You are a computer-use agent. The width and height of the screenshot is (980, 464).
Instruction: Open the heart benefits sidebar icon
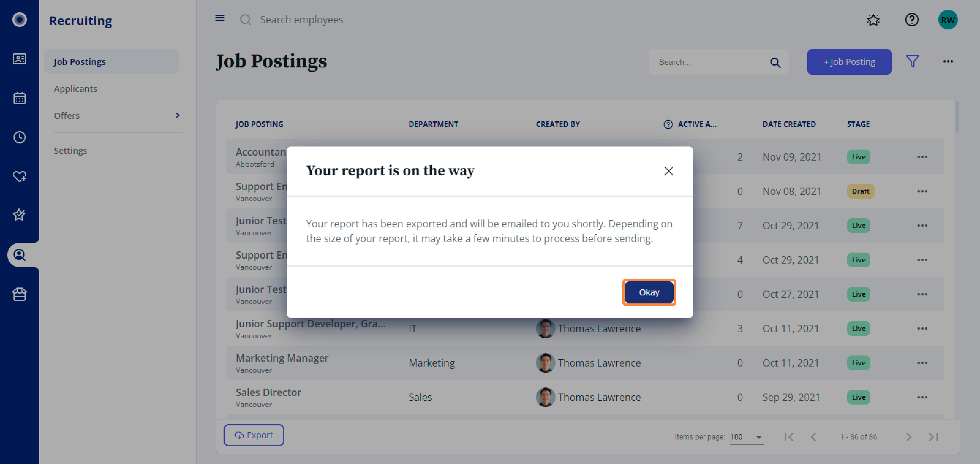point(19,176)
